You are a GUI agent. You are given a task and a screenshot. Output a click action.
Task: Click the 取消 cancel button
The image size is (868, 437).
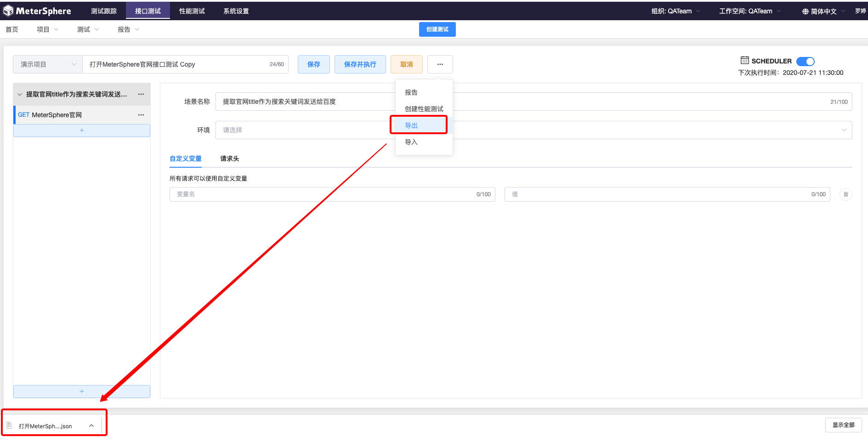coord(407,64)
